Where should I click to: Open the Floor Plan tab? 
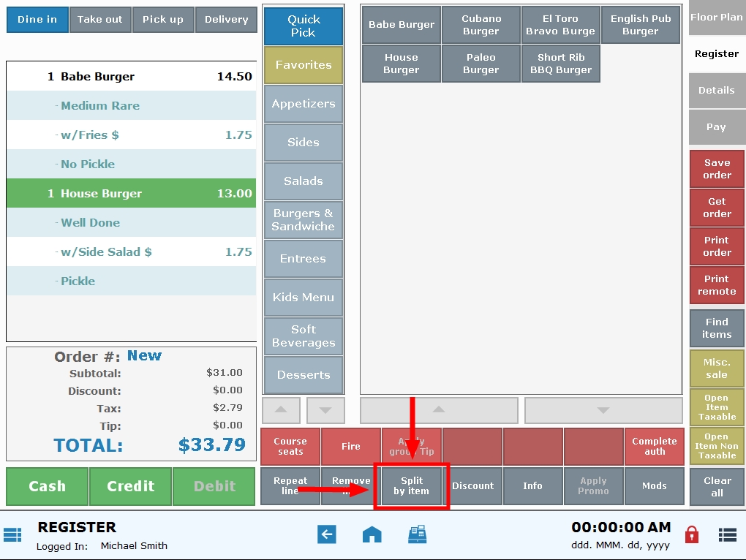(x=716, y=17)
